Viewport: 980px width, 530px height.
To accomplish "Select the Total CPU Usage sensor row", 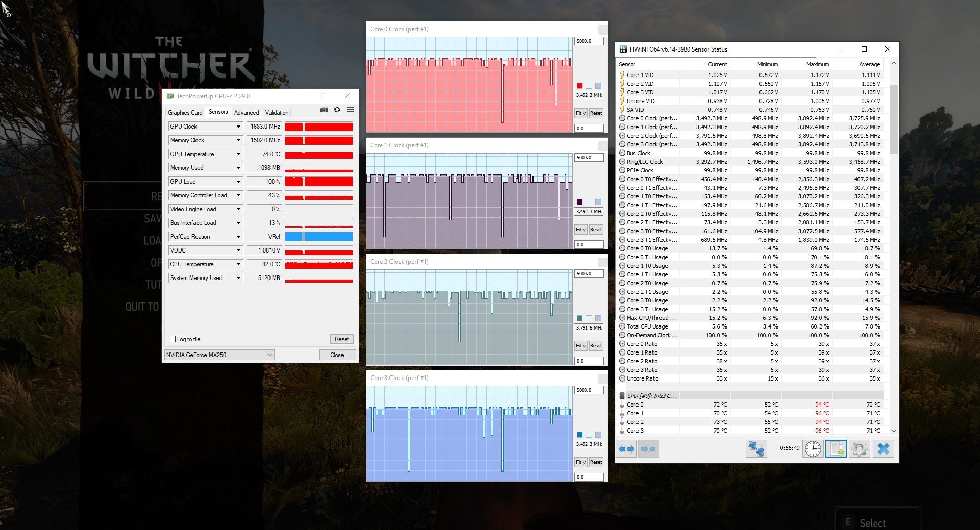I will 749,326.
